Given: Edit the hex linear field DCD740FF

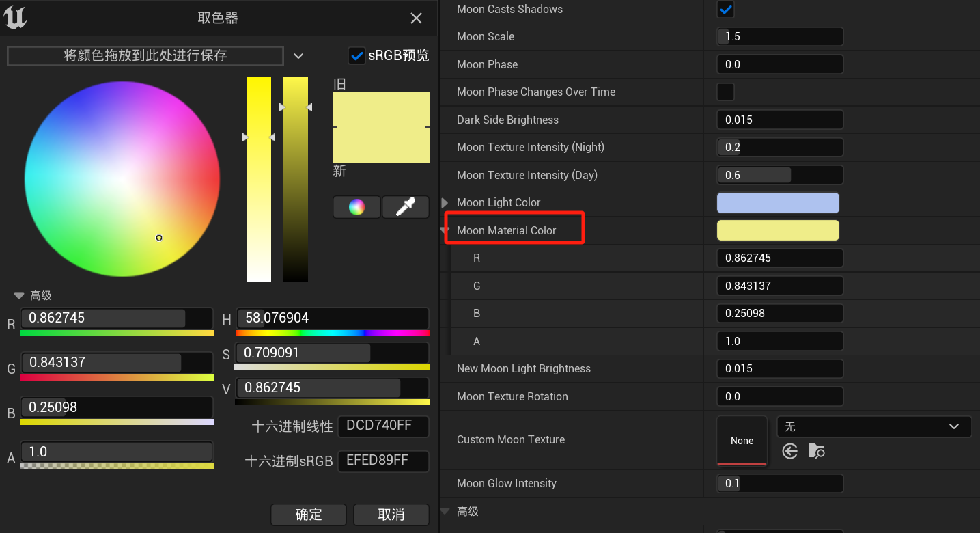Looking at the screenshot, I should pyautogui.click(x=384, y=426).
